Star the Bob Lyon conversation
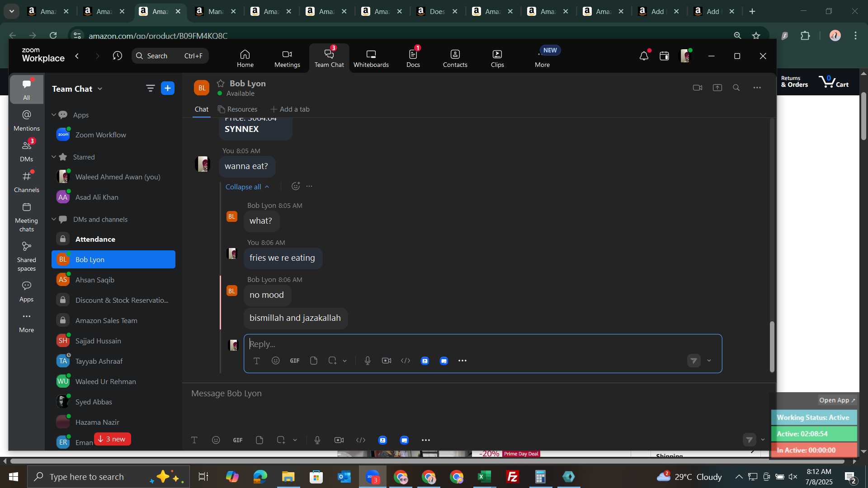 221,83
